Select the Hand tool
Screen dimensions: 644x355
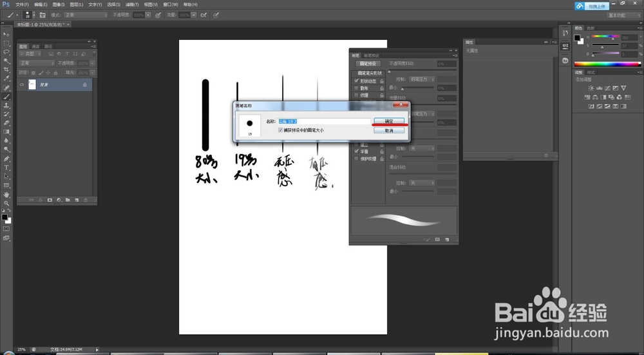coord(6,195)
